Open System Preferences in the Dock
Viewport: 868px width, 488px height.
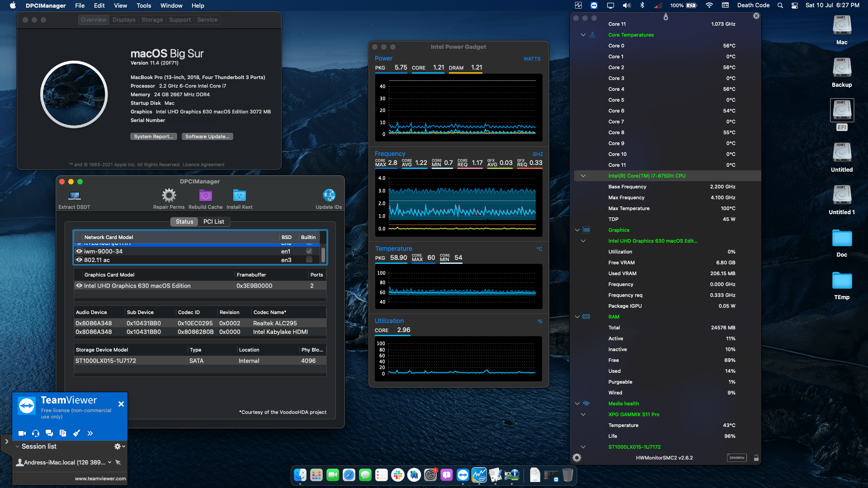pyautogui.click(x=430, y=475)
